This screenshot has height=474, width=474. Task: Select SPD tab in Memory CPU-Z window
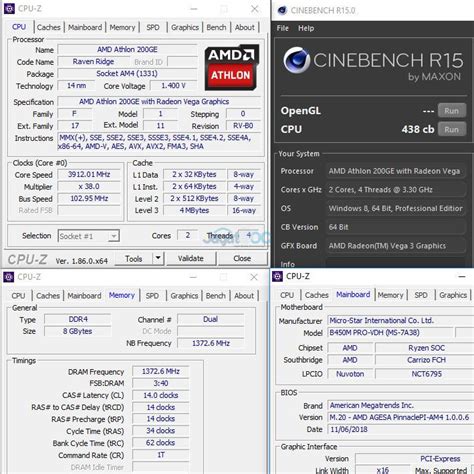click(152, 296)
